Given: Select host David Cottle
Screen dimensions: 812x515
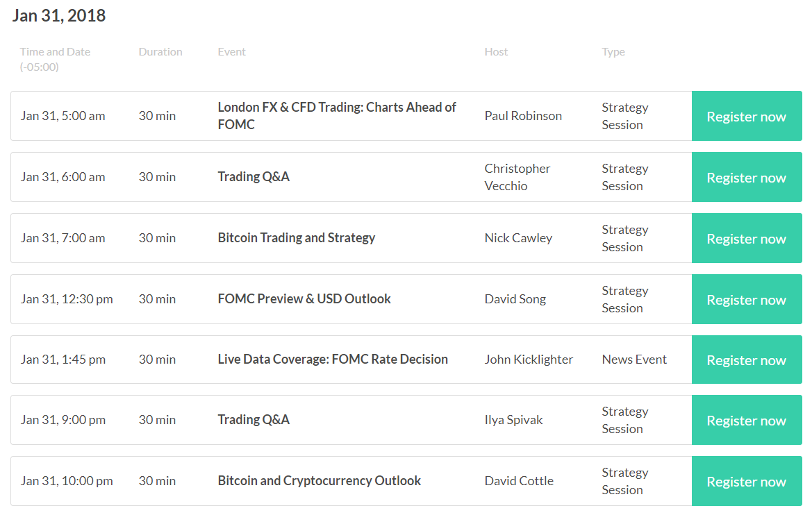Looking at the screenshot, I should 519,482.
